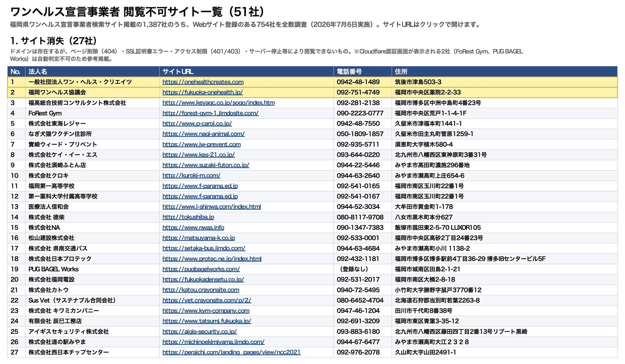Select company name 株式会社西日本チップセンター

[68, 352]
